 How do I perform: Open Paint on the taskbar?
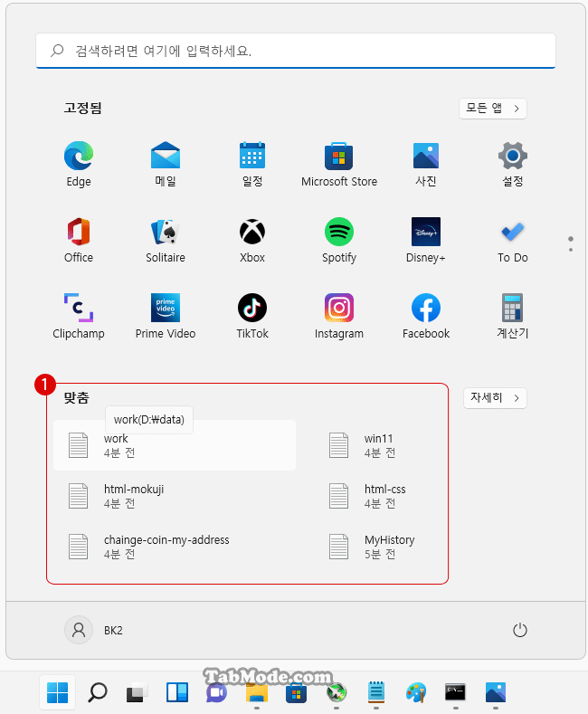416,692
